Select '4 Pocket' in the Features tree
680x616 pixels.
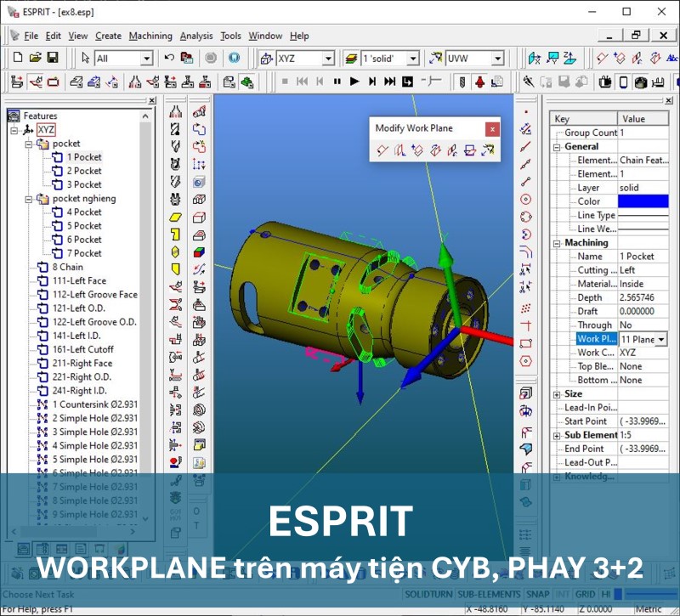83,212
